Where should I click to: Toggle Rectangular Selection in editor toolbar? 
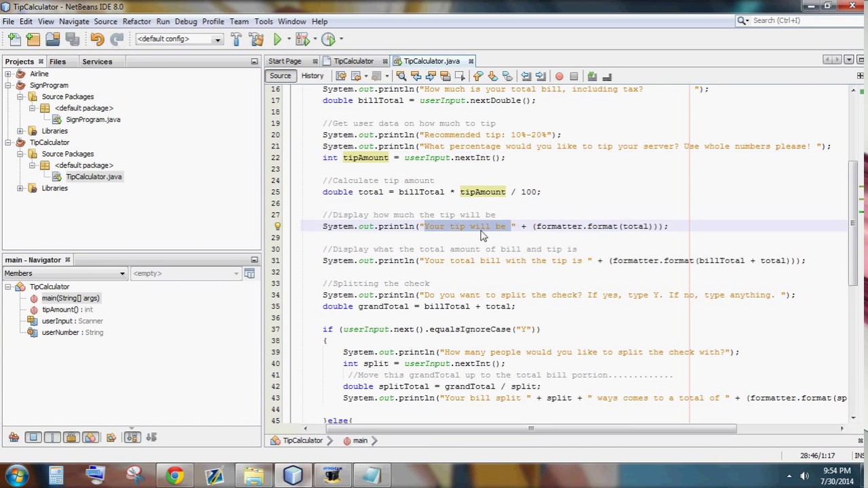click(x=460, y=76)
